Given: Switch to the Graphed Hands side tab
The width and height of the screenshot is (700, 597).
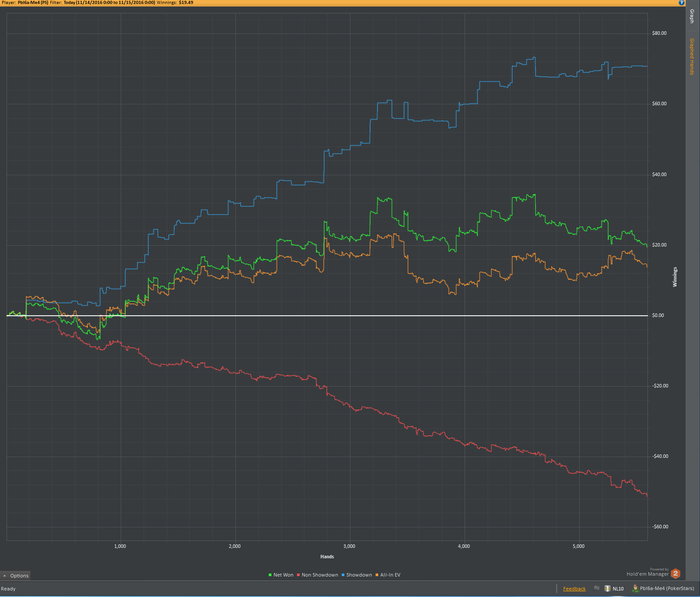Looking at the screenshot, I should [692, 56].
